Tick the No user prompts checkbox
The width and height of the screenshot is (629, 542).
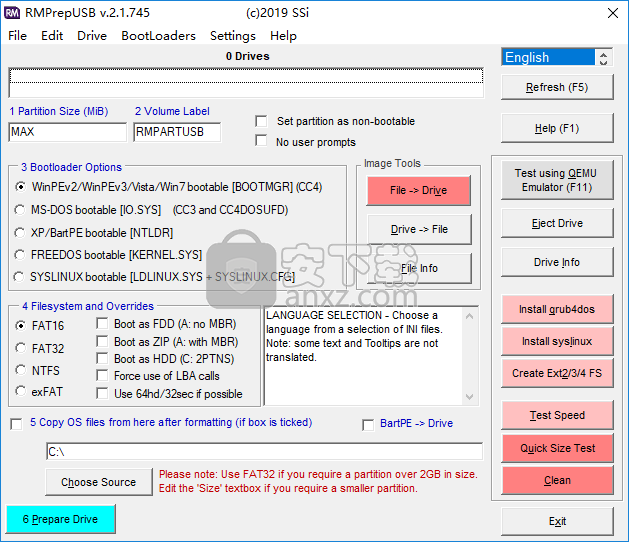click(x=261, y=142)
